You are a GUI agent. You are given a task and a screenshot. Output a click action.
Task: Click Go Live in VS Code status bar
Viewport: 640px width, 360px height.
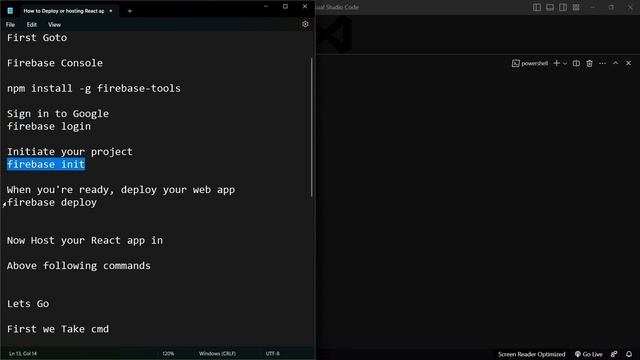(589, 354)
